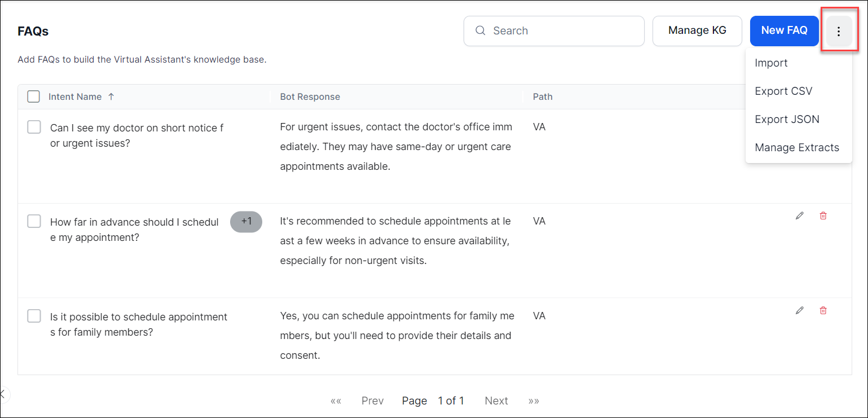Click the Intent Name sort arrow

(x=111, y=96)
